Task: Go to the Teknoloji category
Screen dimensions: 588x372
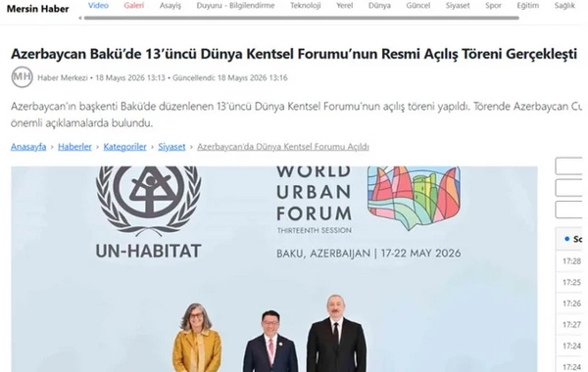Action: pyautogui.click(x=305, y=5)
